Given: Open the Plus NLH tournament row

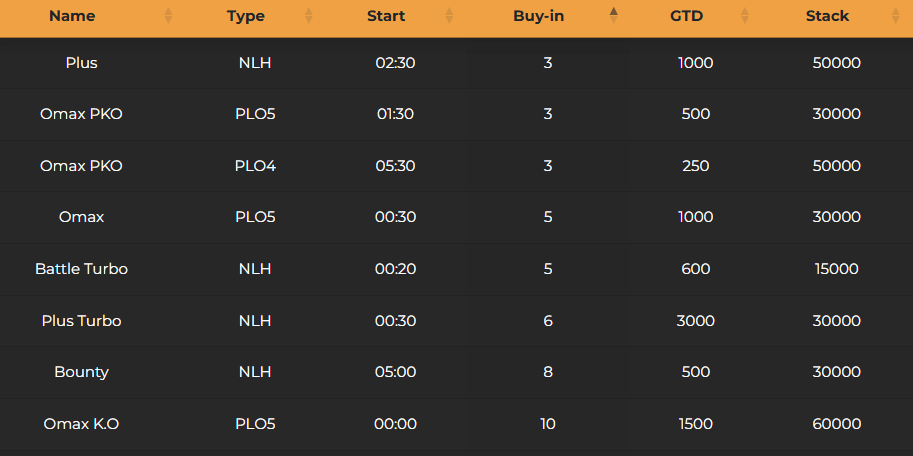Looking at the screenshot, I should [81, 63].
